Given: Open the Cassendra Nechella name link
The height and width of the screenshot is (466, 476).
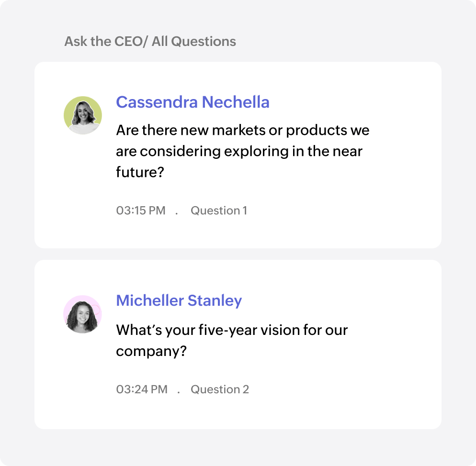Looking at the screenshot, I should click(193, 102).
